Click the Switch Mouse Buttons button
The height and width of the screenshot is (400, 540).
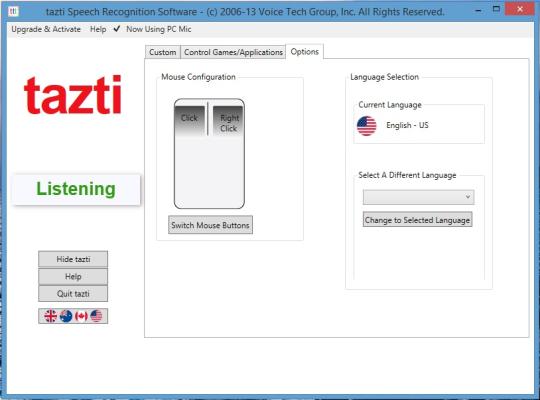coord(210,225)
